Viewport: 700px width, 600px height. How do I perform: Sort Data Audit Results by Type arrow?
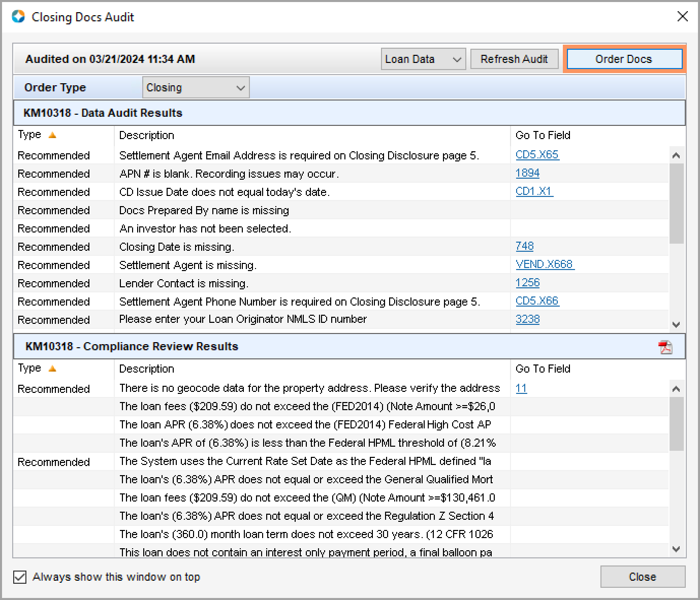(52, 136)
